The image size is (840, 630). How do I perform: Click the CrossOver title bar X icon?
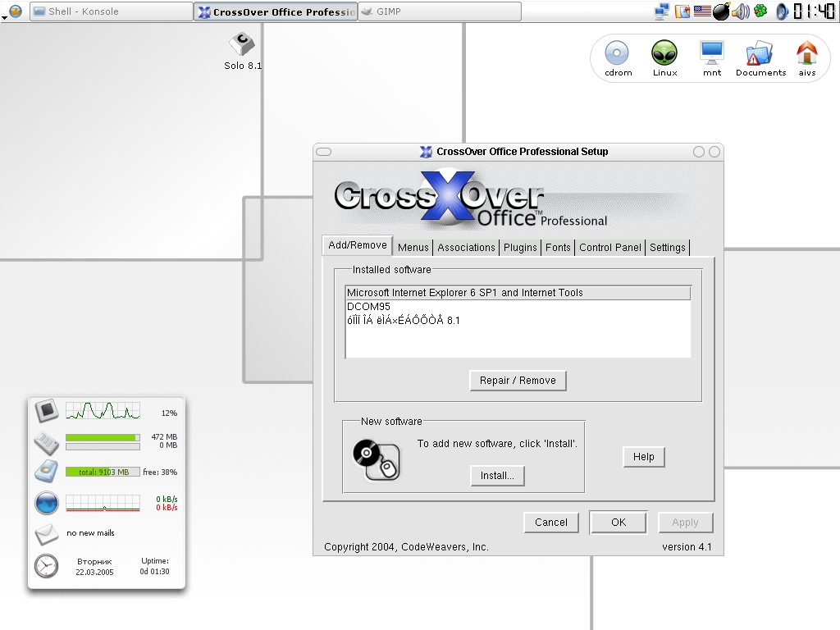426,152
